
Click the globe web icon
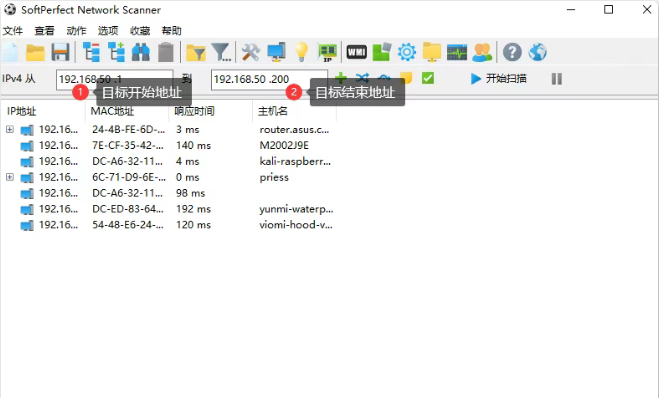(x=538, y=52)
